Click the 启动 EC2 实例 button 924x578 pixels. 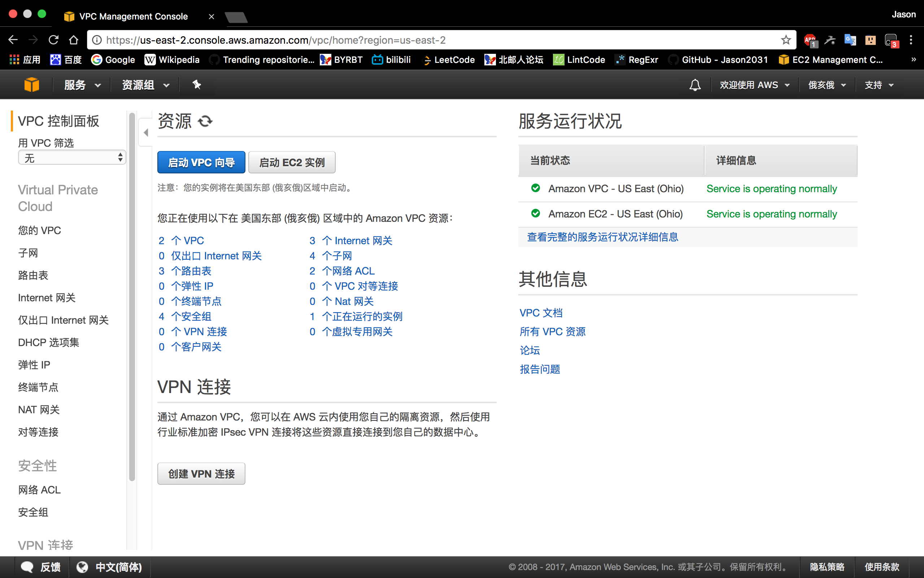pyautogui.click(x=292, y=163)
